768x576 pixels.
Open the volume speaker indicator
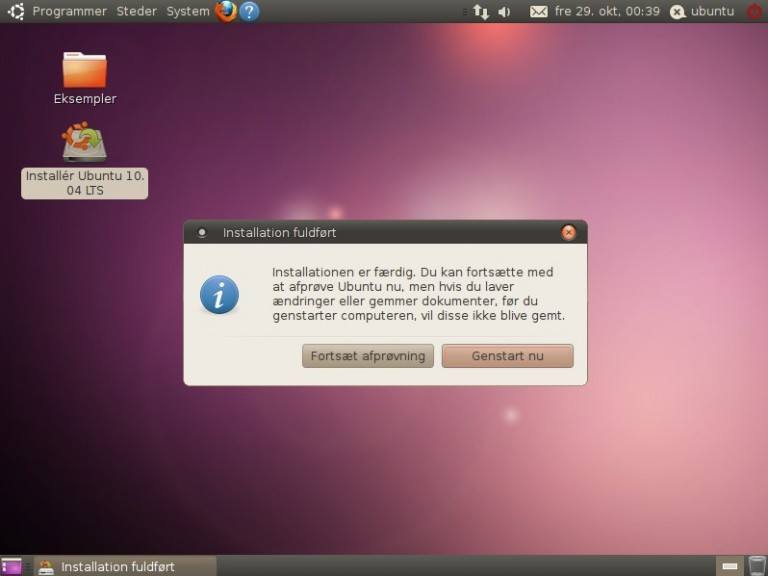[504, 12]
